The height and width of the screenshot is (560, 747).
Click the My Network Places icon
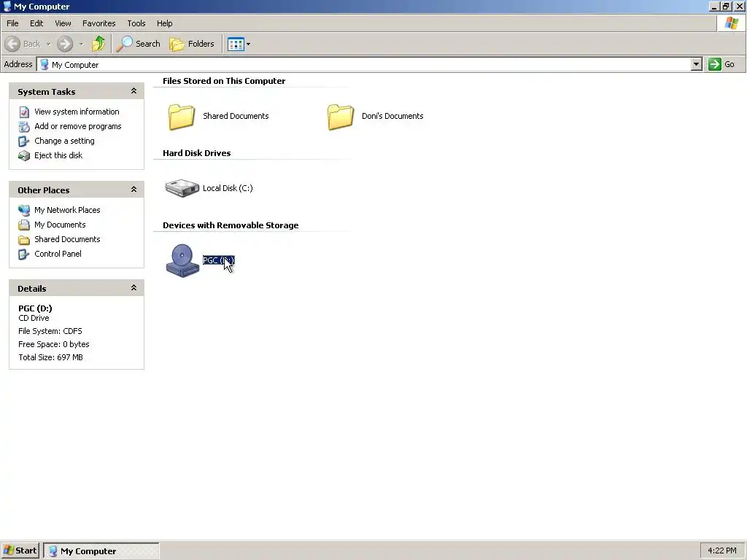coord(24,210)
